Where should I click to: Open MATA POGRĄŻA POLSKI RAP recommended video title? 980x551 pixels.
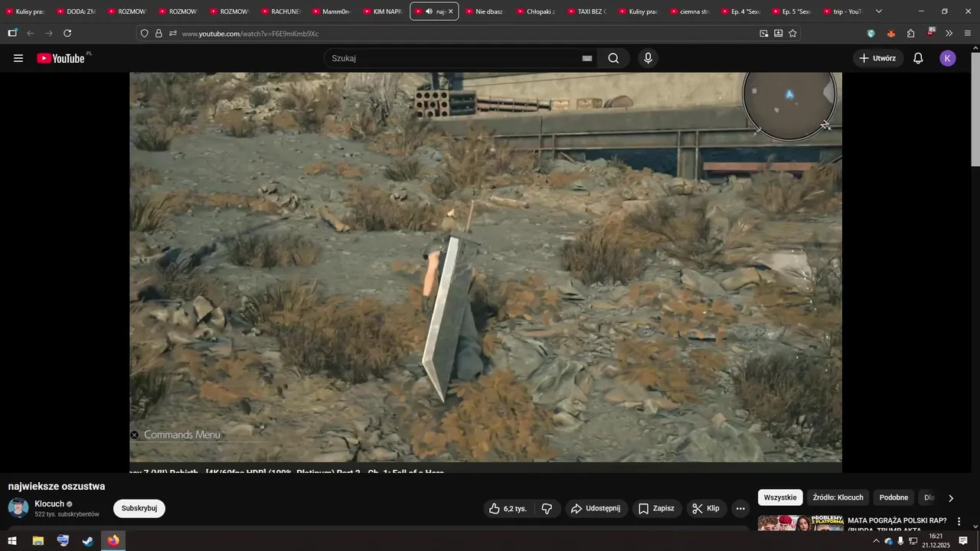point(897,525)
